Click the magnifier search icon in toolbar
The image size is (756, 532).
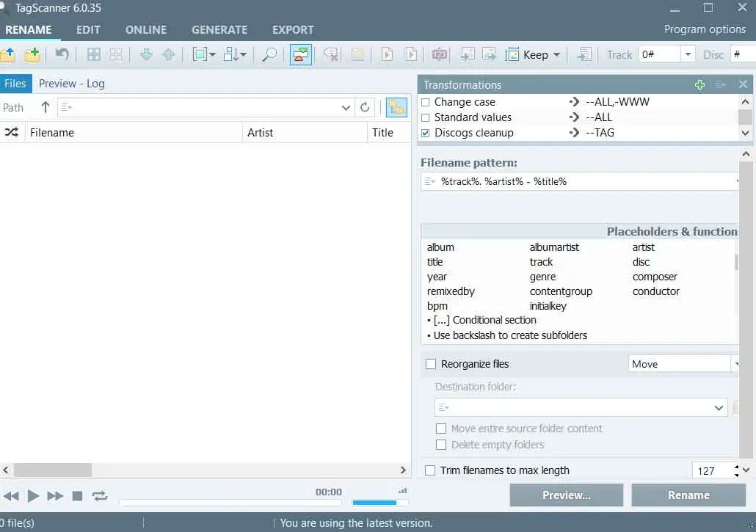coord(270,54)
